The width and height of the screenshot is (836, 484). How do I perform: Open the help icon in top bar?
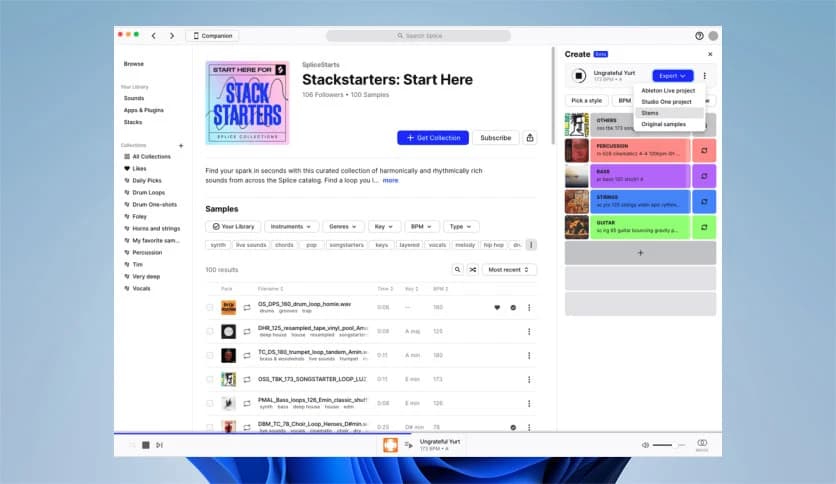point(699,36)
